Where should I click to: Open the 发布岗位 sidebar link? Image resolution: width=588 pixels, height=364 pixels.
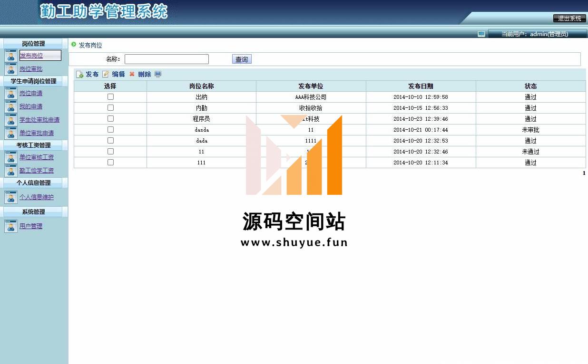31,56
